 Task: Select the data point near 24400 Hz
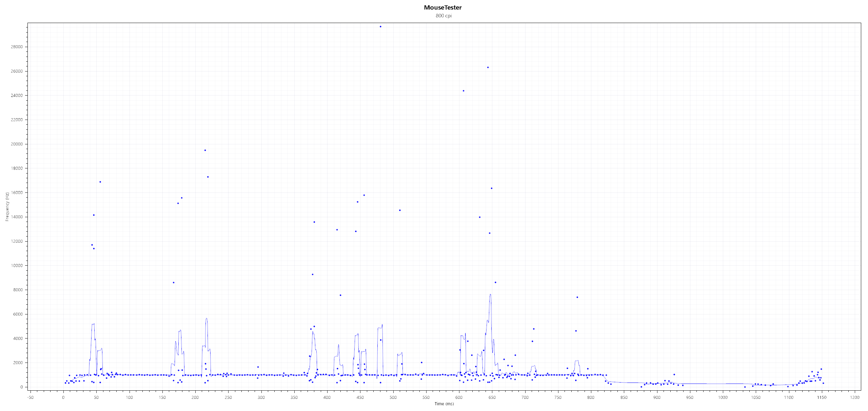click(463, 91)
